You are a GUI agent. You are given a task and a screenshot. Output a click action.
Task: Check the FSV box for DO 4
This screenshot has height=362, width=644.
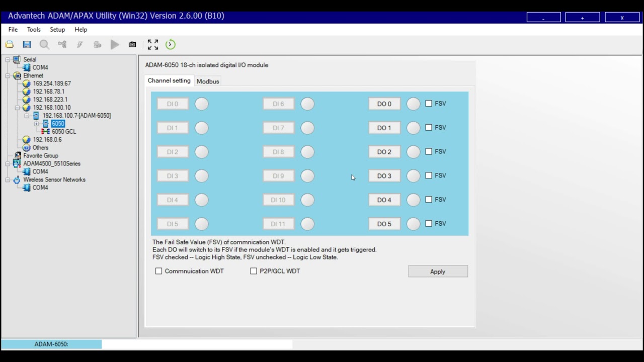coord(429,200)
